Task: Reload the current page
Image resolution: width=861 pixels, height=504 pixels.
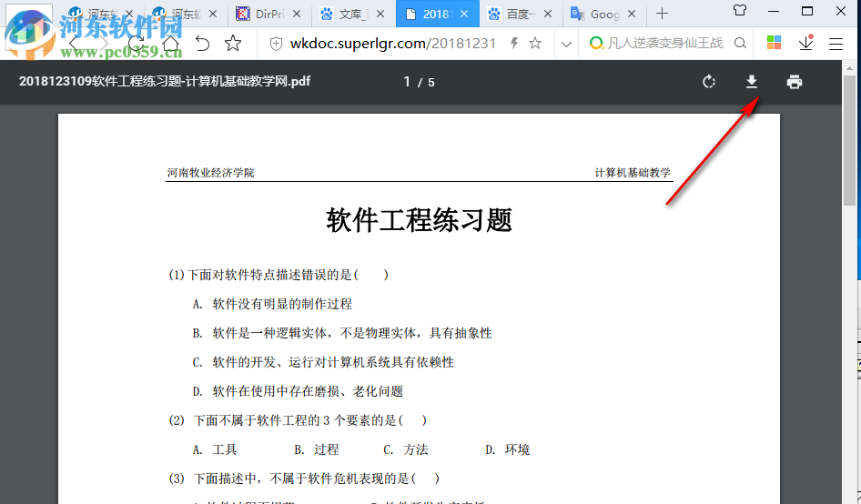Action: 137,44
